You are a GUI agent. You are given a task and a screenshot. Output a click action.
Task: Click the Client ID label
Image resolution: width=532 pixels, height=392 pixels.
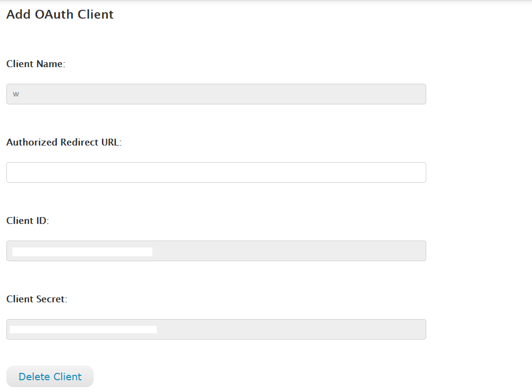pyautogui.click(x=27, y=220)
